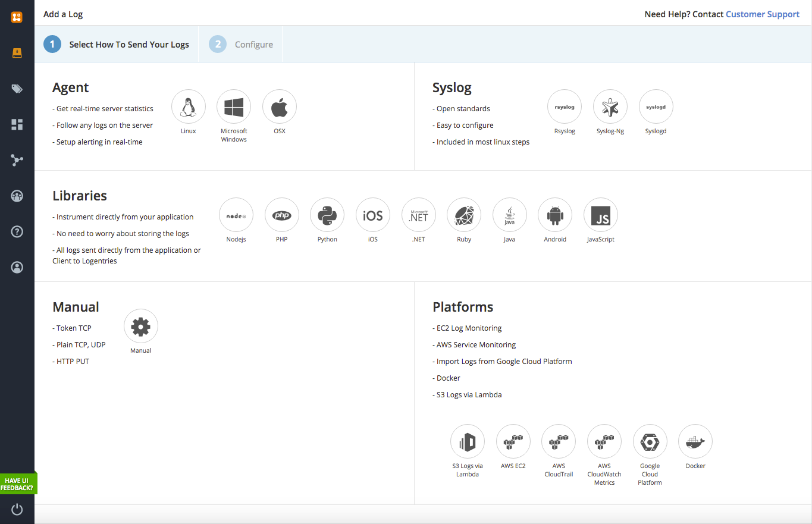Open the connected nodes graph sidebar icon
The image size is (812, 524).
coord(17,160)
